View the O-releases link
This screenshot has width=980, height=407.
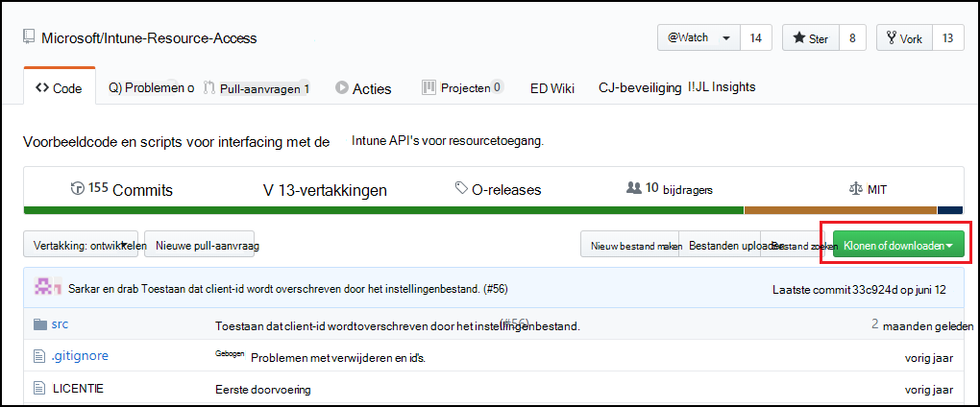(498, 189)
